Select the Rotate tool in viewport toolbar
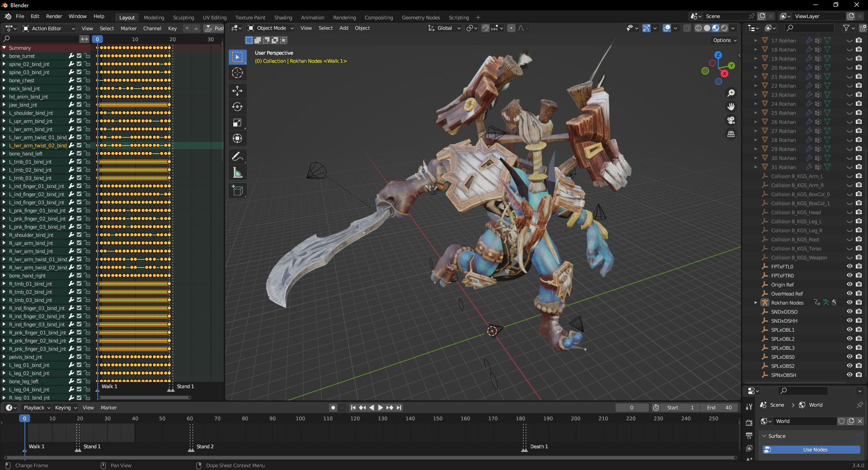Screen dimensions: 868x470 click(237, 107)
